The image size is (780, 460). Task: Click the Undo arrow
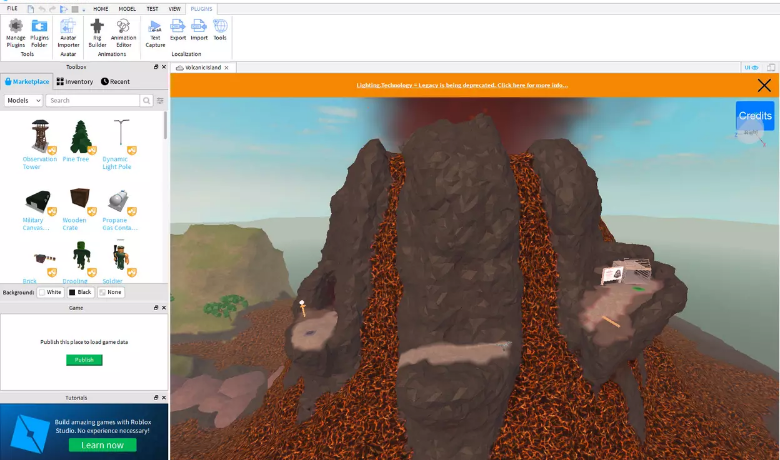tap(42, 9)
